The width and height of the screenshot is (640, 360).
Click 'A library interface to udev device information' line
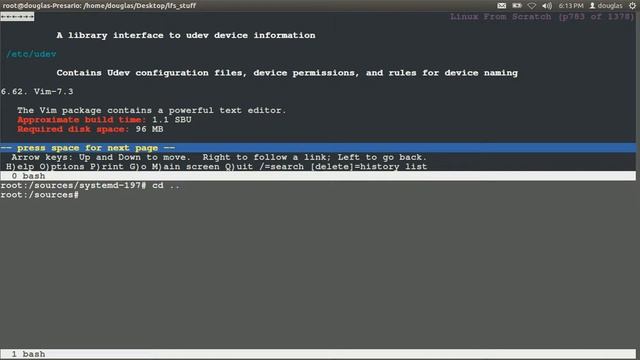pos(186,35)
